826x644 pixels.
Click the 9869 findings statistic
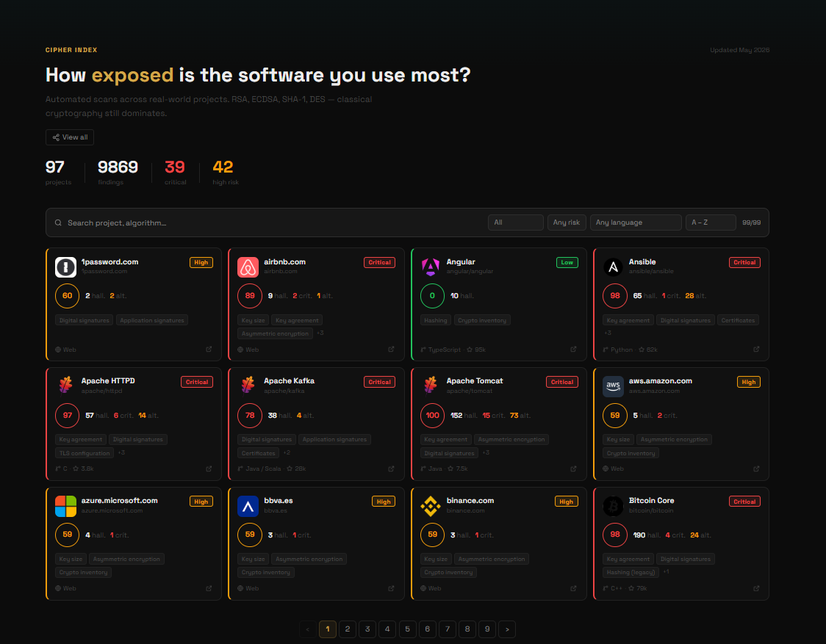pos(118,172)
